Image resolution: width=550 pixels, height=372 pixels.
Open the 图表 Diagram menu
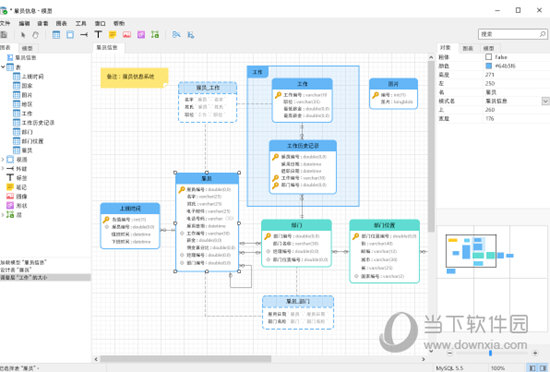pos(61,23)
